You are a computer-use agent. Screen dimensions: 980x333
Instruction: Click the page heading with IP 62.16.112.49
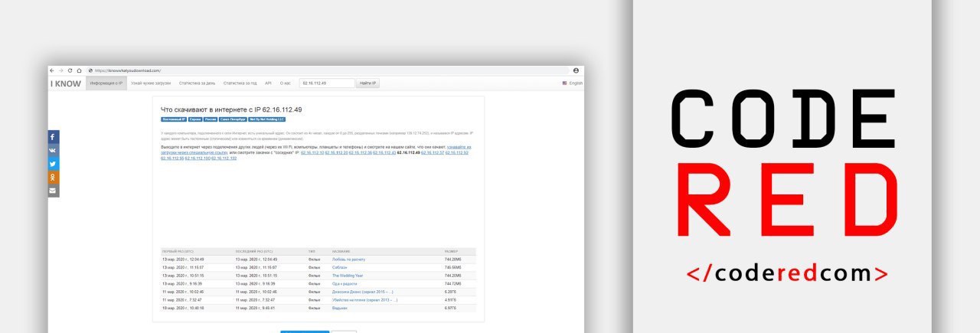point(231,109)
